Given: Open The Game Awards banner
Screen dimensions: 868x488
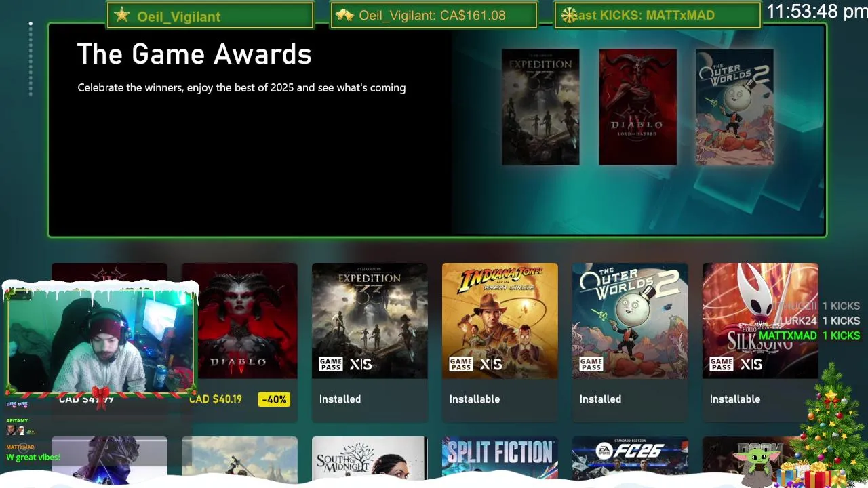Looking at the screenshot, I should coord(437,130).
